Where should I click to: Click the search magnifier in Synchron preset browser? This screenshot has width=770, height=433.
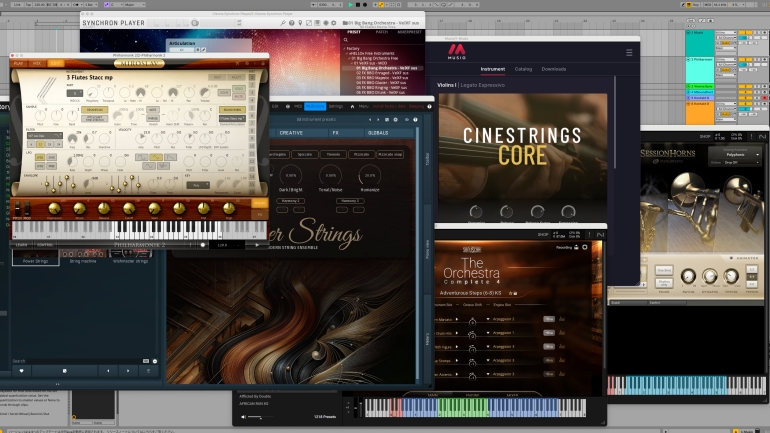(x=346, y=40)
